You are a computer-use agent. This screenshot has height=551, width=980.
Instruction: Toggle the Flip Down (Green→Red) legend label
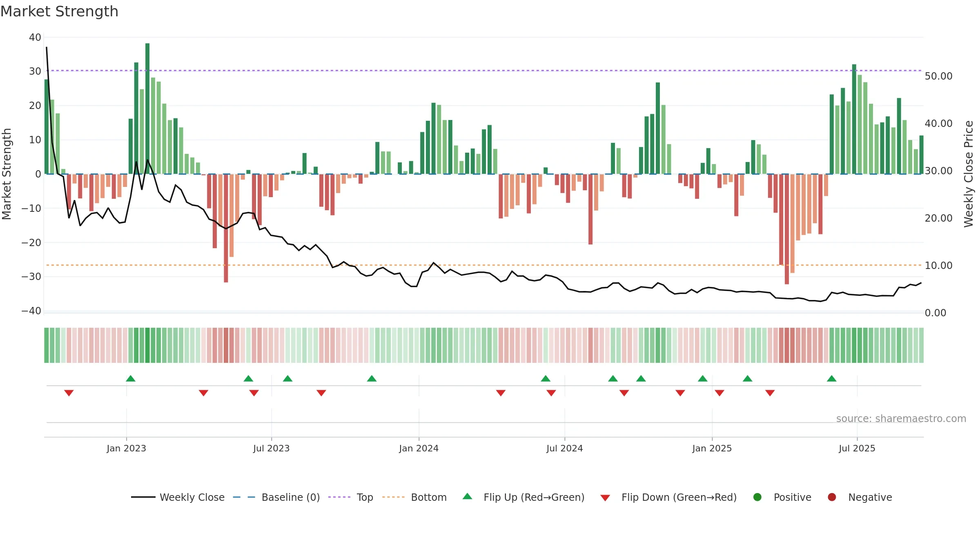679,497
